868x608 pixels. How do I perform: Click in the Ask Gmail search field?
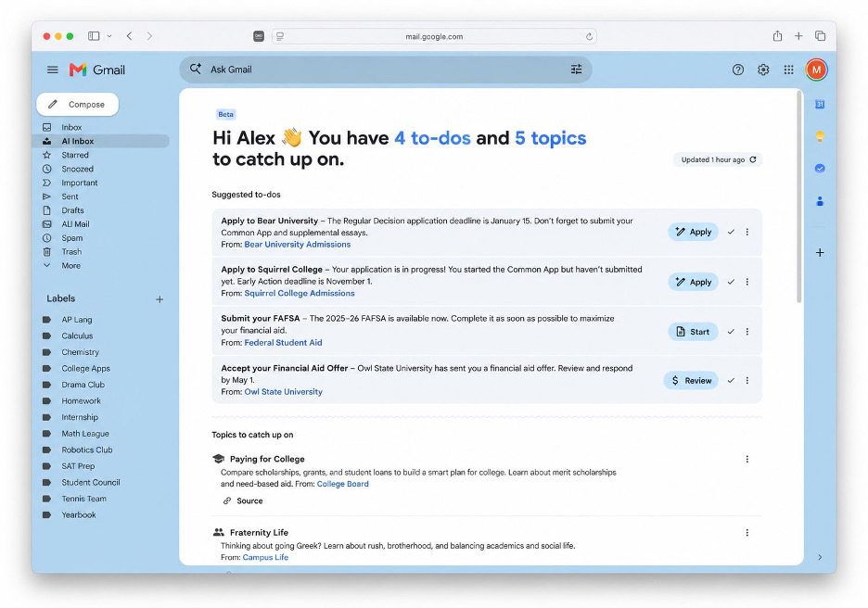click(x=386, y=70)
